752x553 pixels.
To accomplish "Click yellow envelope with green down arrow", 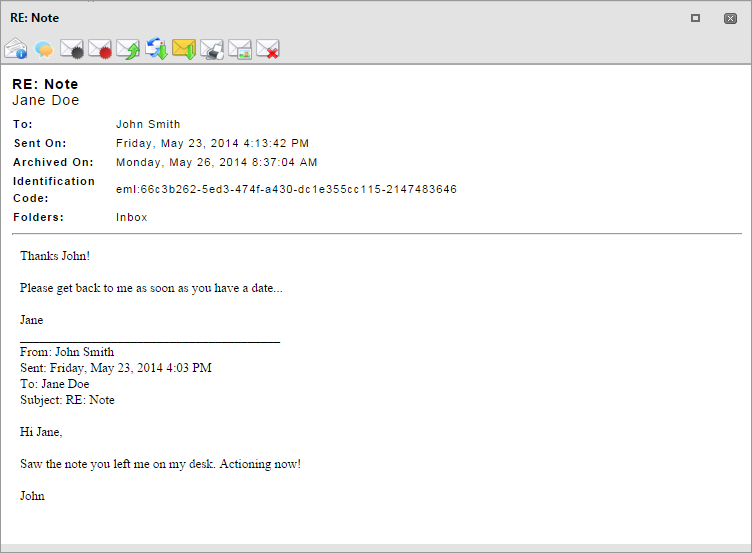I will tap(184, 49).
